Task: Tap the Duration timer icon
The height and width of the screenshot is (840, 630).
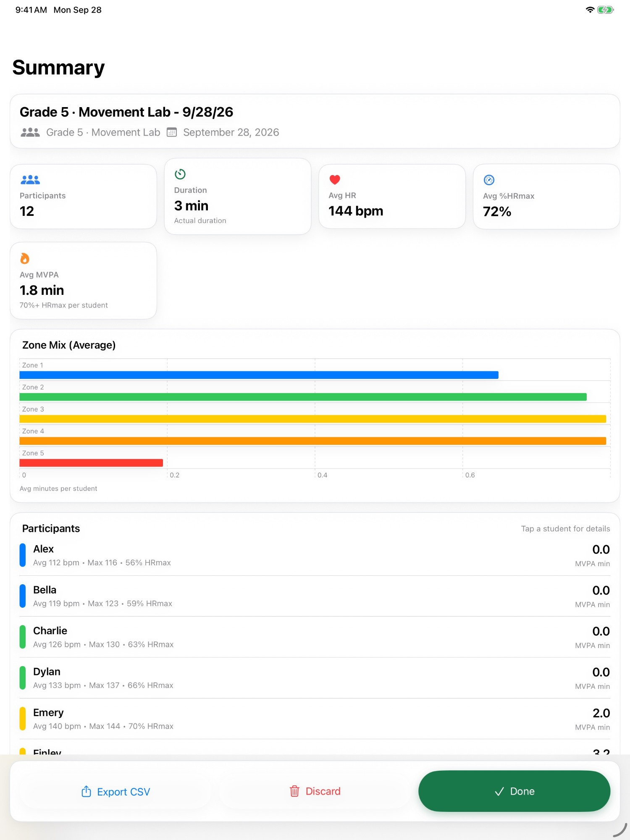Action: click(x=180, y=174)
